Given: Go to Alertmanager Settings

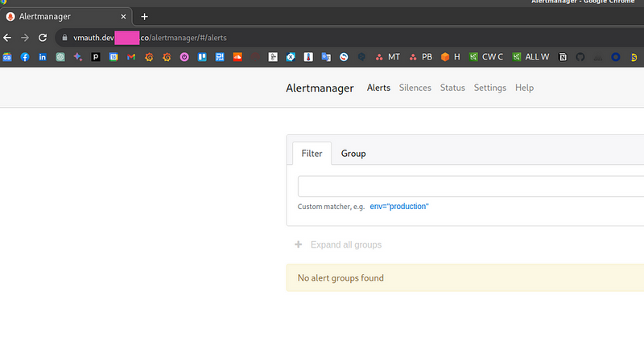Looking at the screenshot, I should [489, 88].
